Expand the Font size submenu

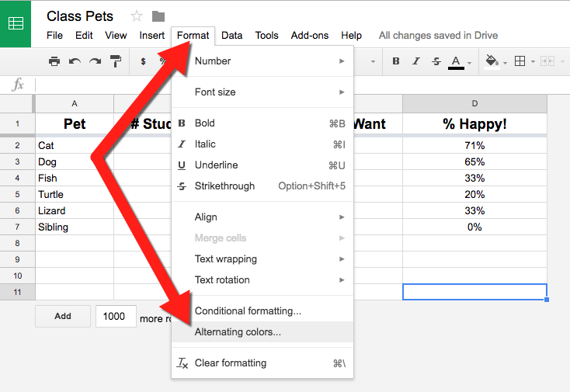pyautogui.click(x=262, y=92)
